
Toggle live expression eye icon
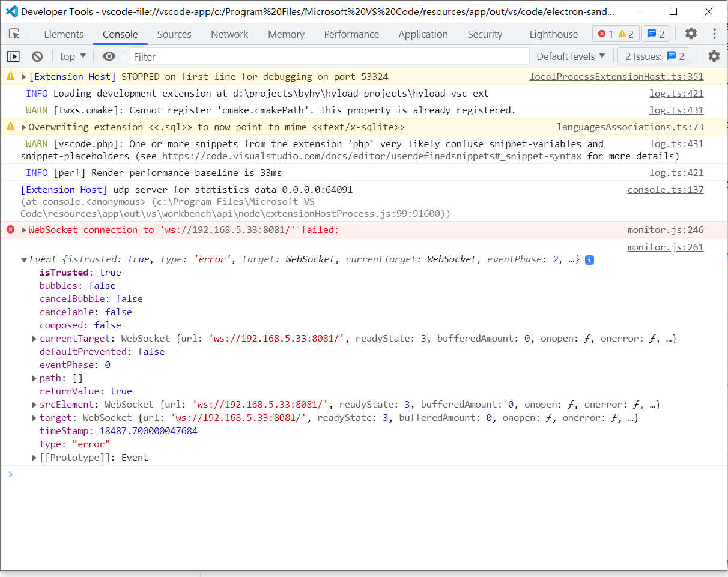[109, 56]
